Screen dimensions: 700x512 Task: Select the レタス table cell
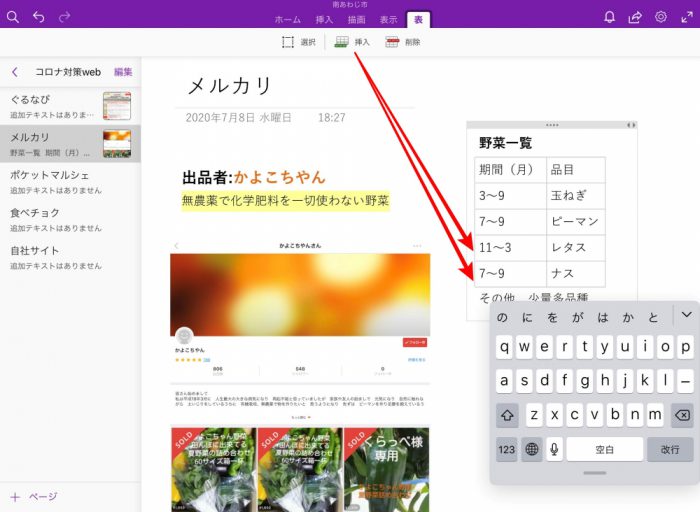[576, 247]
